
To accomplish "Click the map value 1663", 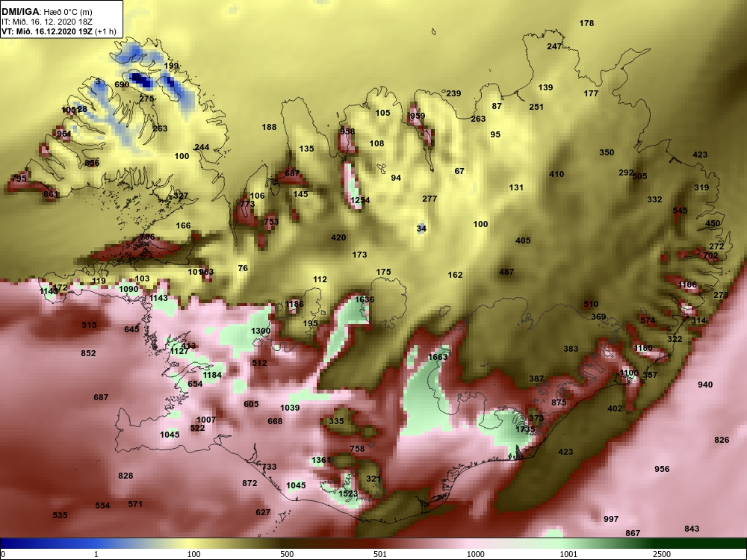I will click(x=438, y=357).
